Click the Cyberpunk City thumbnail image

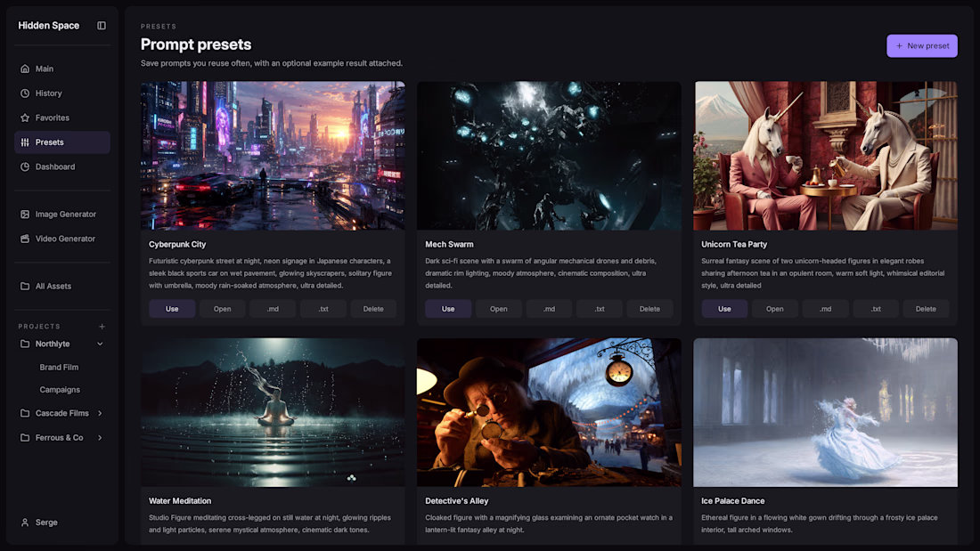click(x=273, y=156)
